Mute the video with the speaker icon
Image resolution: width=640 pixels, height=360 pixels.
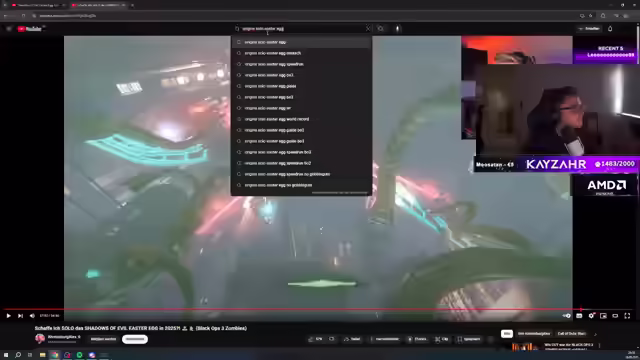32,316
